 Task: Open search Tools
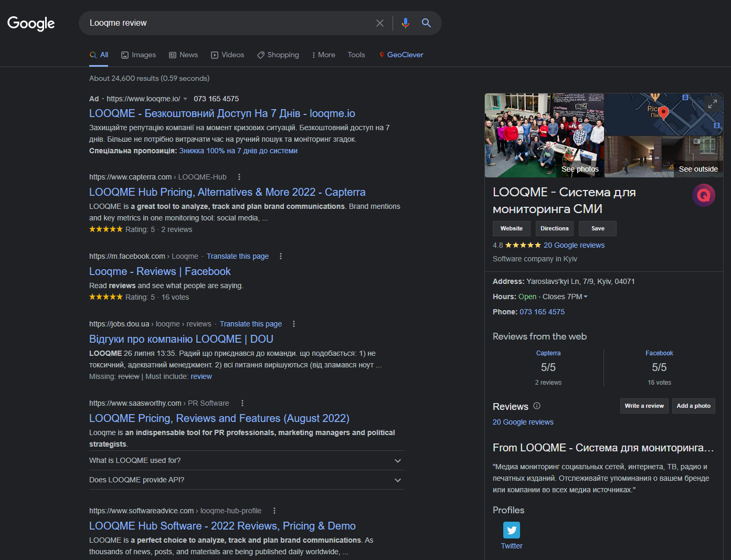pos(356,55)
